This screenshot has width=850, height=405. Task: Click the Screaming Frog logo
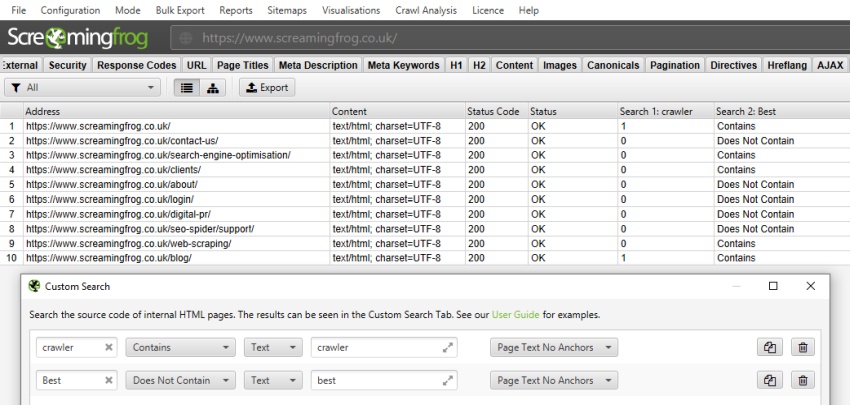[x=78, y=37]
